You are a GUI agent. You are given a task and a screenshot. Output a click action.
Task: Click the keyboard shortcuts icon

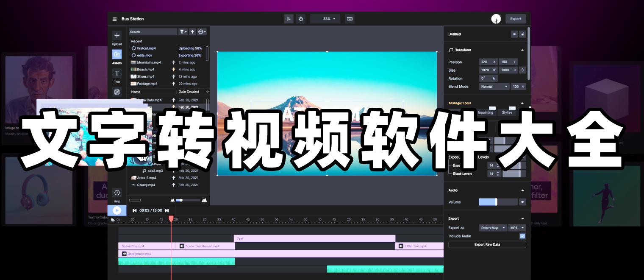pos(350,19)
